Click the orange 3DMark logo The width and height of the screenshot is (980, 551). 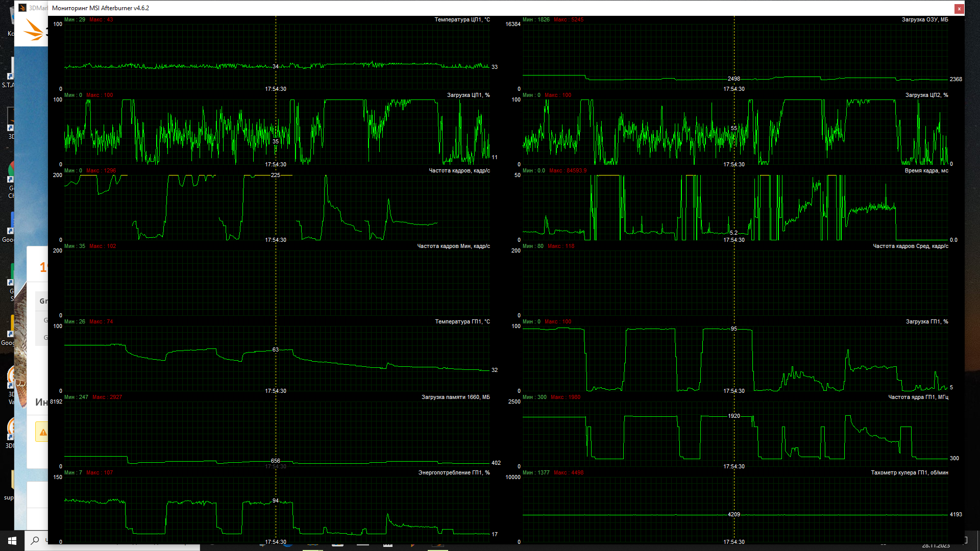pos(34,30)
